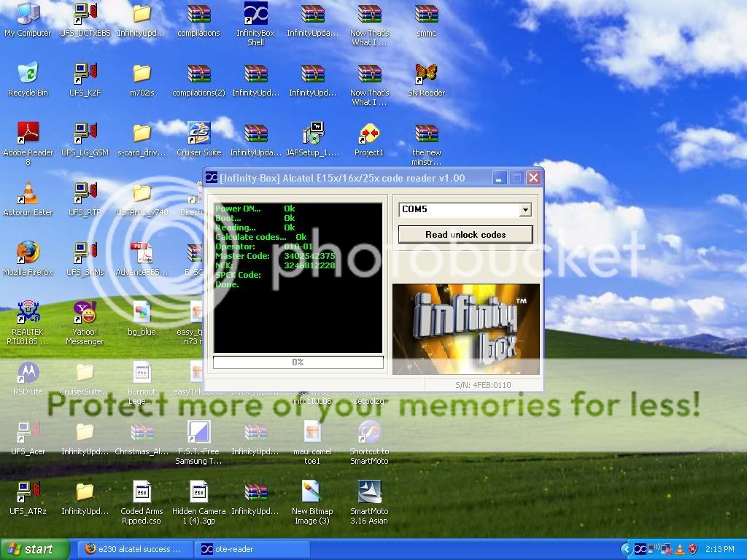The width and height of the screenshot is (747, 560).
Task: Select the Autorun Eater desktop icon
Action: tap(28, 193)
